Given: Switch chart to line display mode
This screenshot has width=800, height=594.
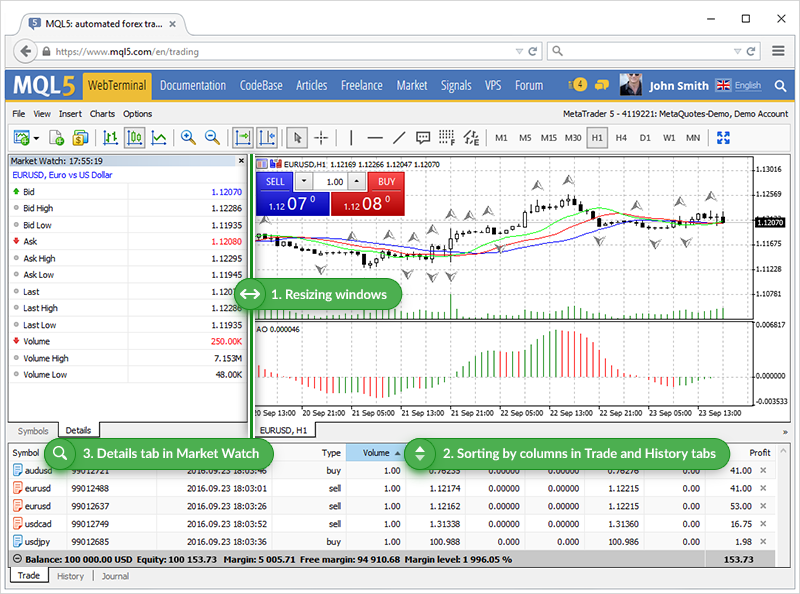Looking at the screenshot, I should 159,138.
